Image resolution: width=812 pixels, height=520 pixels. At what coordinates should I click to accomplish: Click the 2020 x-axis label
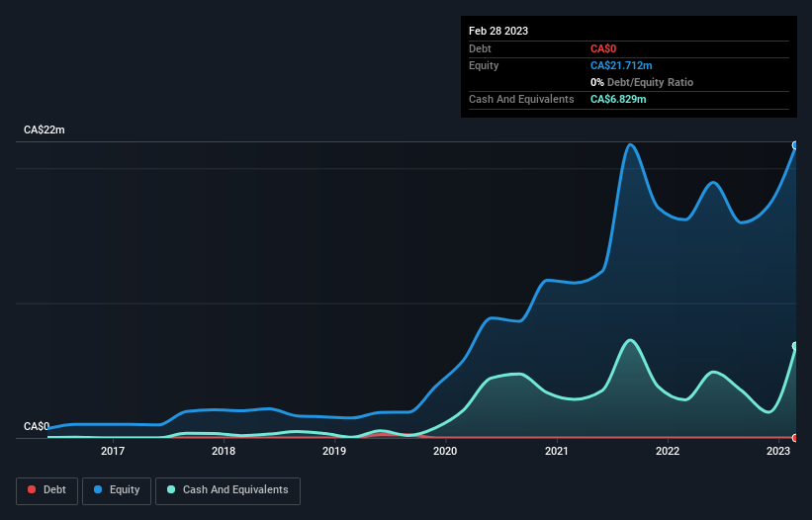click(x=445, y=451)
